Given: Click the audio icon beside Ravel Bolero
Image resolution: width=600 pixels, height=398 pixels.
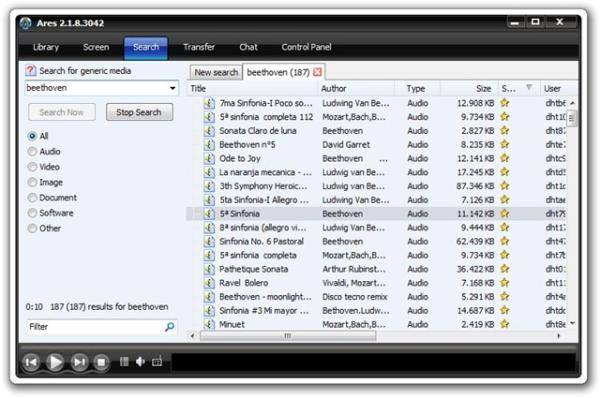Looking at the screenshot, I should pos(209,283).
